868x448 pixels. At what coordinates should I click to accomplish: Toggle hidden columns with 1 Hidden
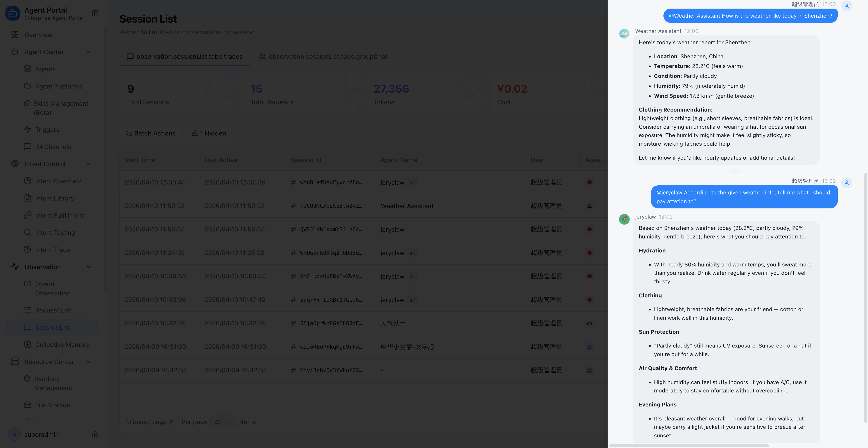coord(209,133)
